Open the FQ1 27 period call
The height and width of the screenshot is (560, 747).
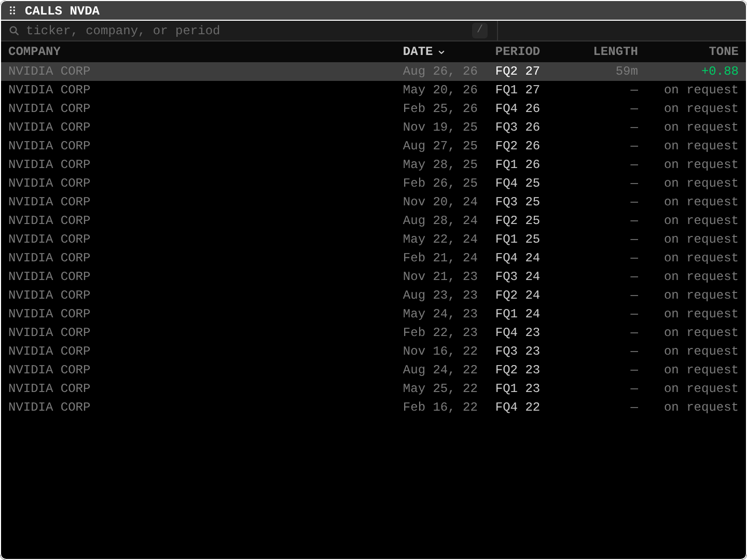pos(517,90)
